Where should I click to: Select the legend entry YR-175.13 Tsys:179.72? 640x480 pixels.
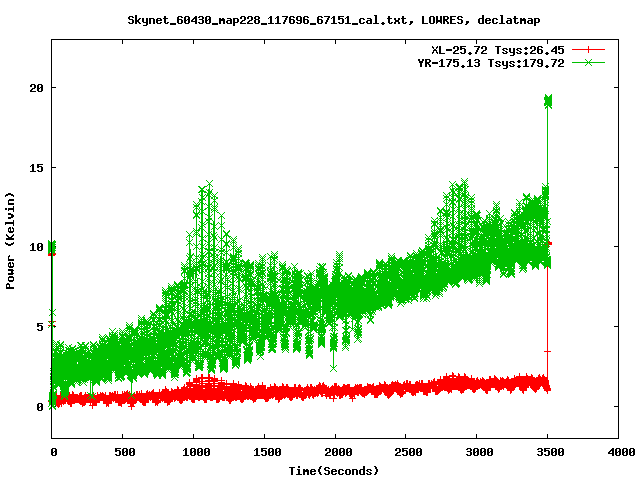(x=491, y=63)
